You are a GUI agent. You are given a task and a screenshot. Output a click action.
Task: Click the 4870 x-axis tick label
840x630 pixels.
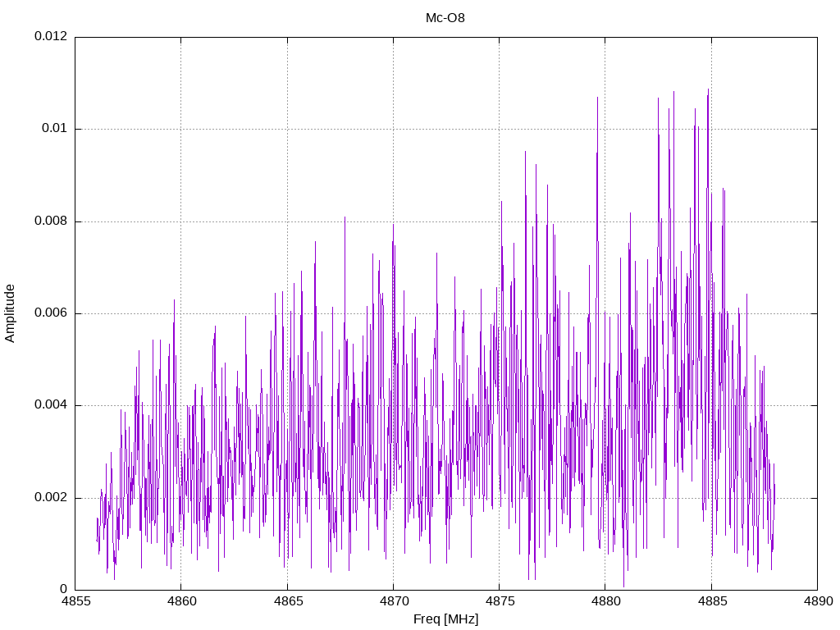pos(394,601)
